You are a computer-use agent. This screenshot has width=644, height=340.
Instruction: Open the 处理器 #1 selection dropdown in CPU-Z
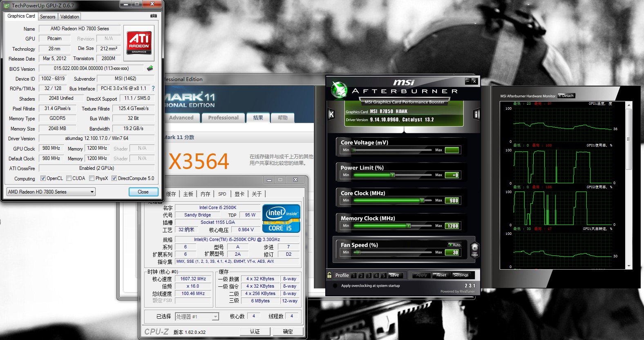tap(197, 317)
